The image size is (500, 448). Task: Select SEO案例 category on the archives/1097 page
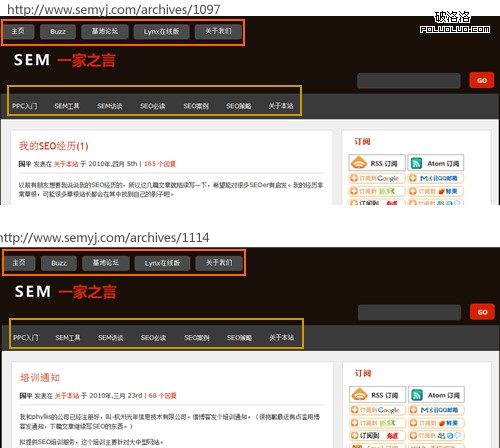(196, 106)
